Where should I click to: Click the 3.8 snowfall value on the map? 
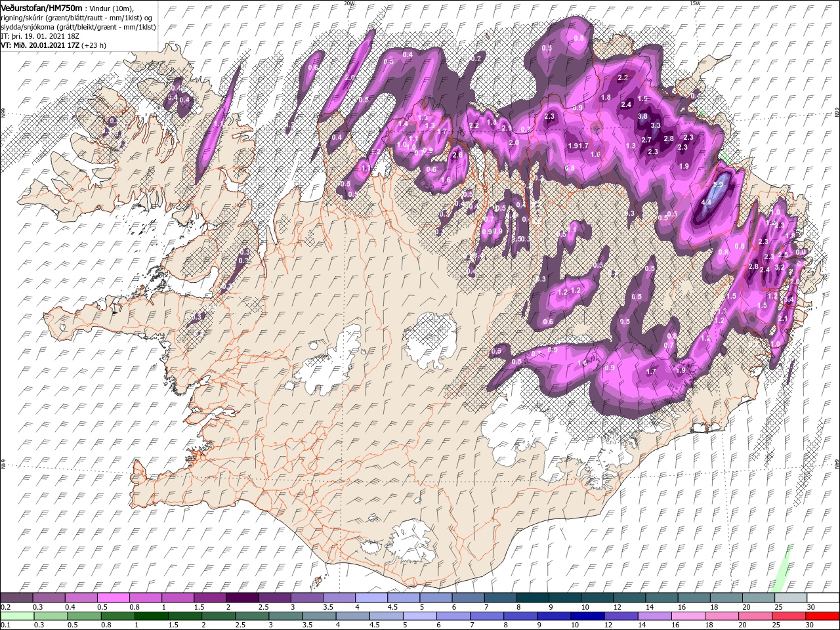coord(642,115)
